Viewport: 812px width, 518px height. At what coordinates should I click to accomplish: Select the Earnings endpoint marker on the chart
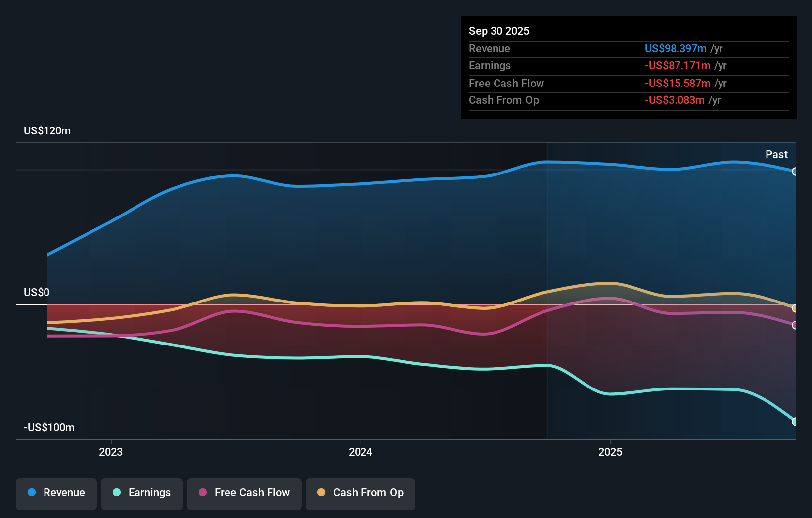795,421
